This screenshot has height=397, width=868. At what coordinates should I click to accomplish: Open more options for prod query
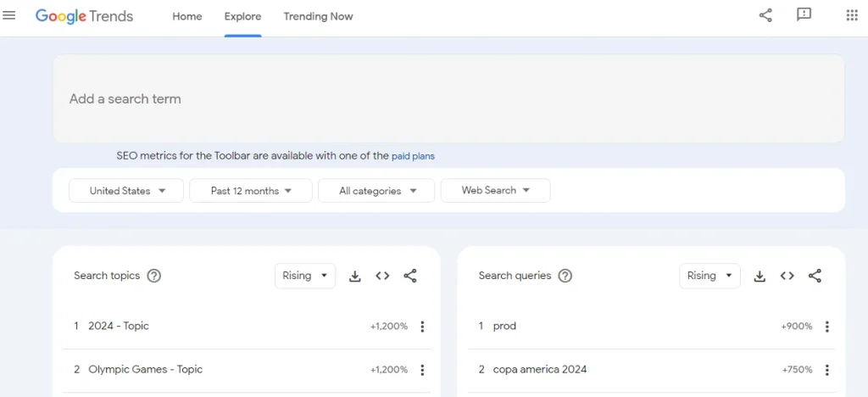coord(827,327)
